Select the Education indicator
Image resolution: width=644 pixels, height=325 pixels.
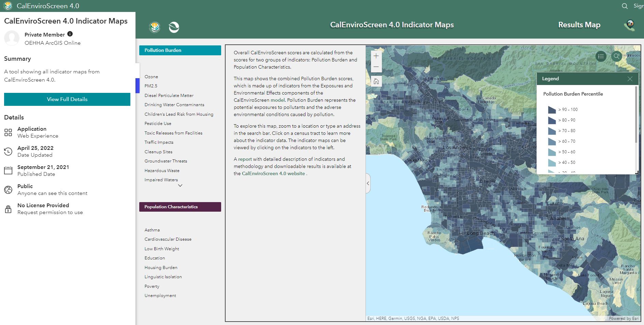click(x=155, y=258)
